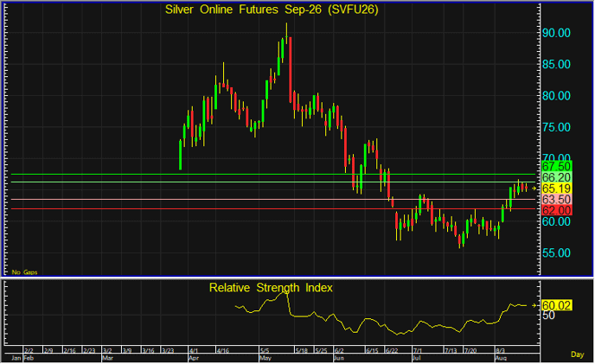Click the 3/16 date on time axis

149,350
